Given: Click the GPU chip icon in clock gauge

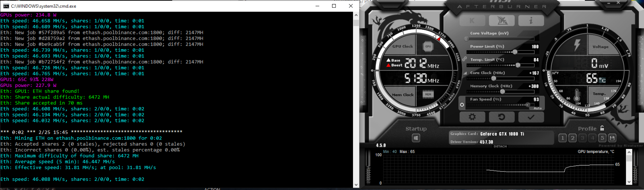Looking at the screenshot, I should tap(428, 47).
